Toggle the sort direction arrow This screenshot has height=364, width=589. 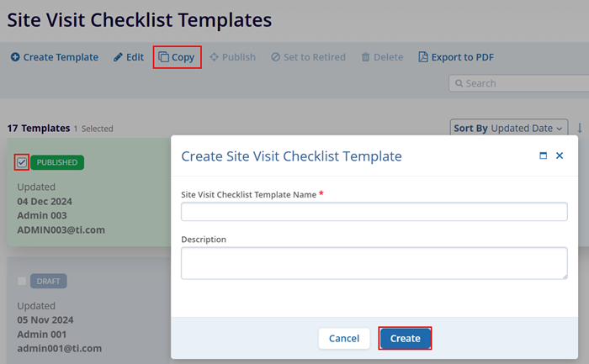coord(580,128)
